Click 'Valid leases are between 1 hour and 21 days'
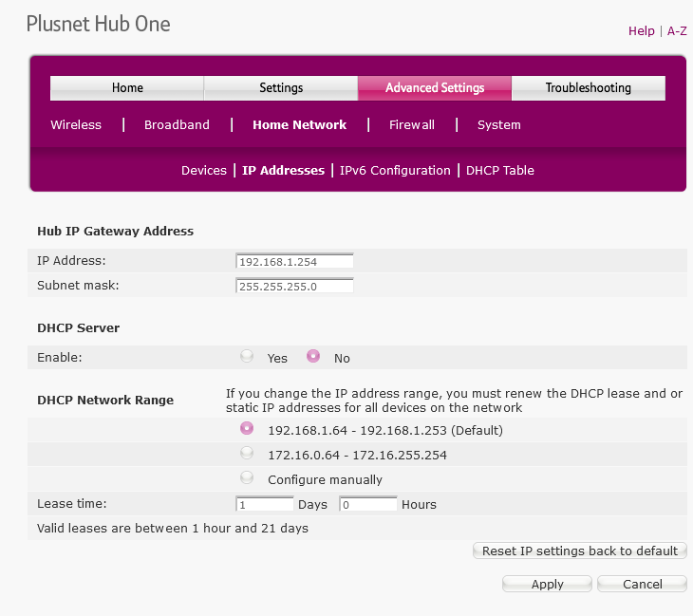The height and width of the screenshot is (616, 693). [173, 529]
